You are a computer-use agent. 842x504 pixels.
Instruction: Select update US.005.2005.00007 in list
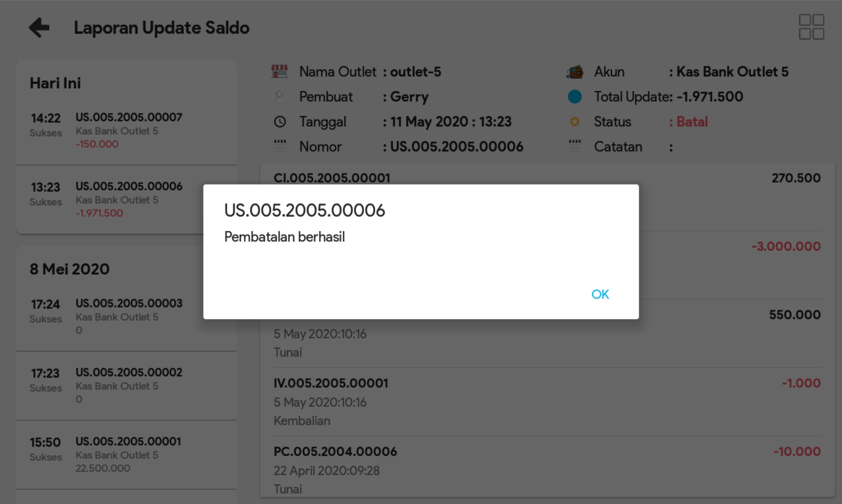[x=129, y=117]
